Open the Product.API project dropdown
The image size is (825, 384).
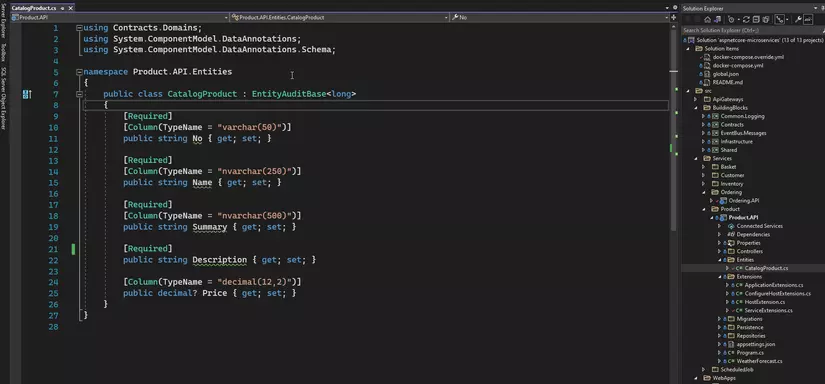(x=119, y=17)
